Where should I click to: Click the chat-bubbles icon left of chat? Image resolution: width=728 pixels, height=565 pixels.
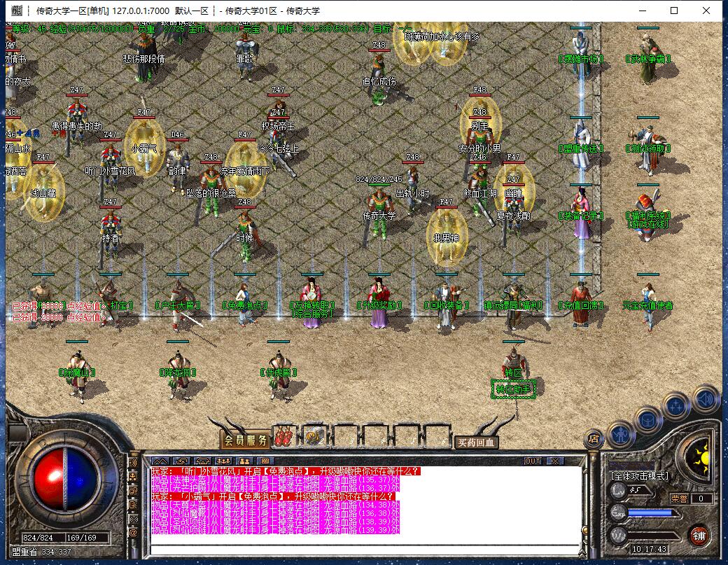(x=133, y=491)
